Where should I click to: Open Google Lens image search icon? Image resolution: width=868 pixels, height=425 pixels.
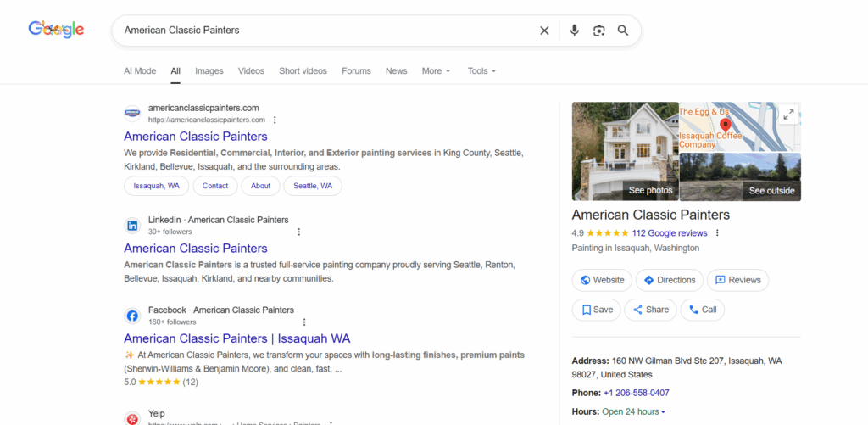pyautogui.click(x=598, y=31)
